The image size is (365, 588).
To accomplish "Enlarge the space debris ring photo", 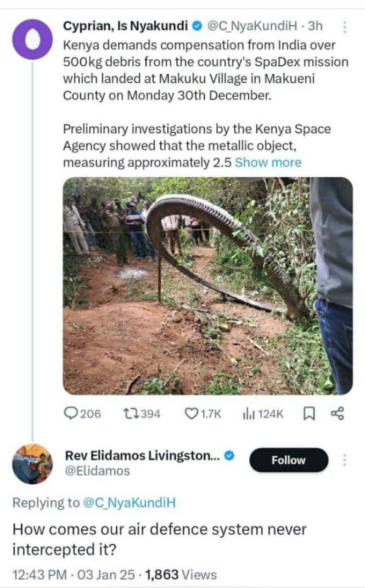I will 208,286.
